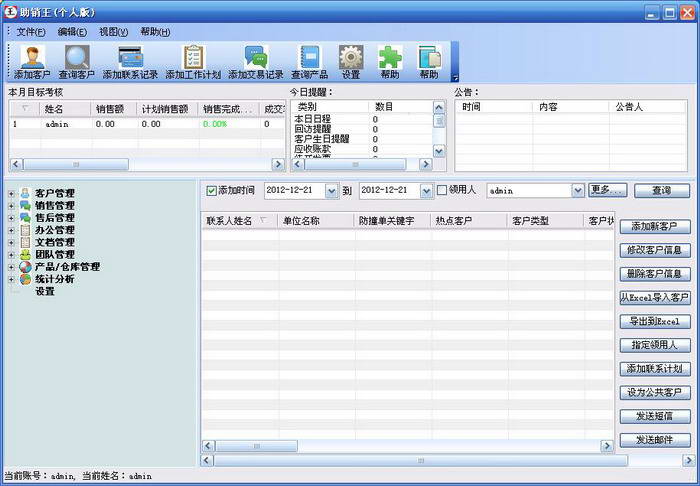Open the 添加工作计划 clipboard icon
700x486 pixels.
(x=193, y=57)
